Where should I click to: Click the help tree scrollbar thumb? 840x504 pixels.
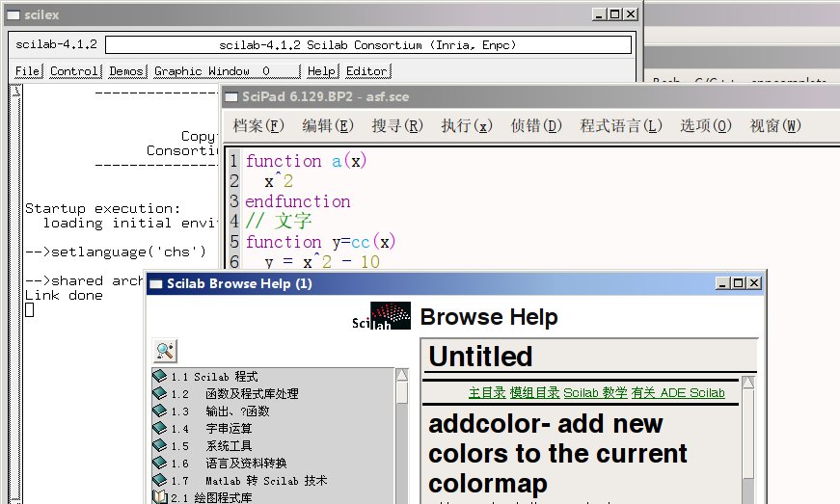(402, 393)
